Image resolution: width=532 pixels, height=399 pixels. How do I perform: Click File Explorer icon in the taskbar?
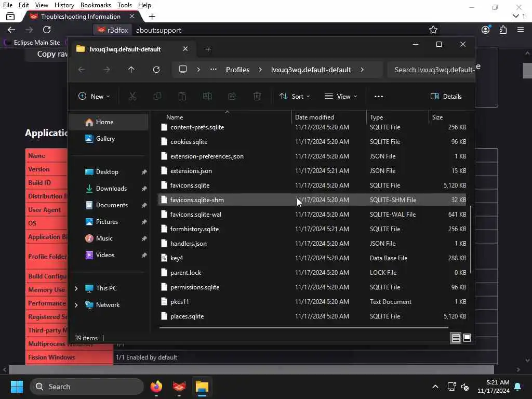(202, 387)
